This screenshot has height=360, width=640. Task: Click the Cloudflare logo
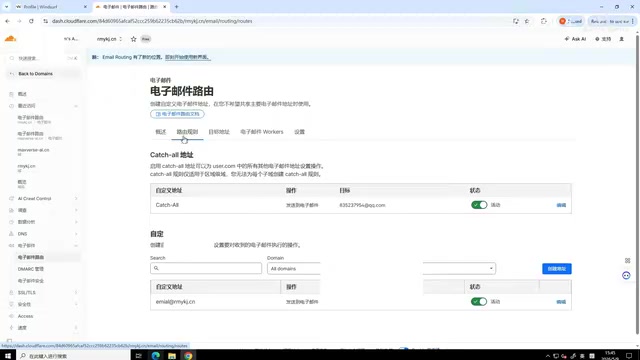click(x=10, y=39)
